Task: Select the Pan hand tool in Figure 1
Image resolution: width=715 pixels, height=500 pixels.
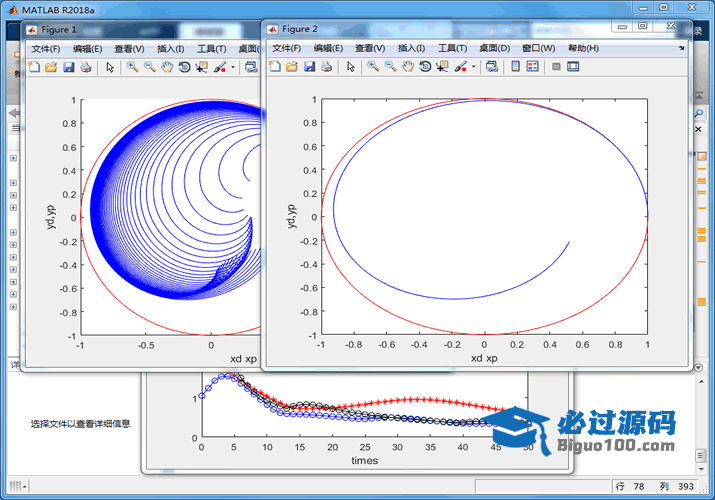Action: coord(167,67)
